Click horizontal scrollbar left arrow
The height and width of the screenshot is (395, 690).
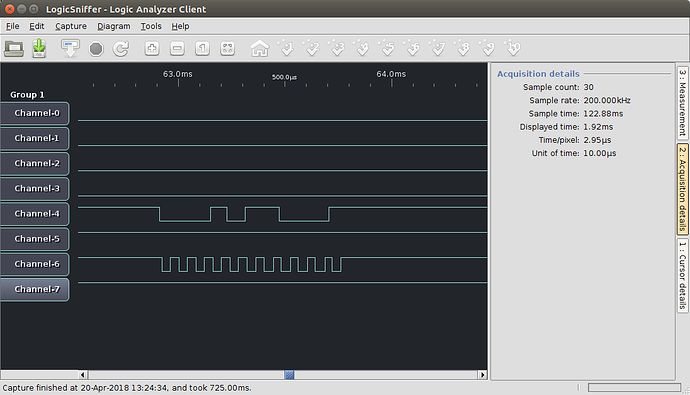[83, 375]
